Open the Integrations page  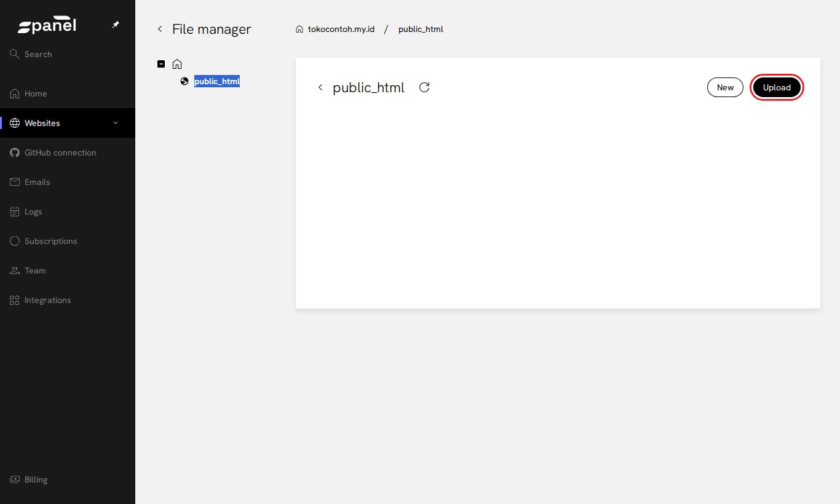[48, 300]
